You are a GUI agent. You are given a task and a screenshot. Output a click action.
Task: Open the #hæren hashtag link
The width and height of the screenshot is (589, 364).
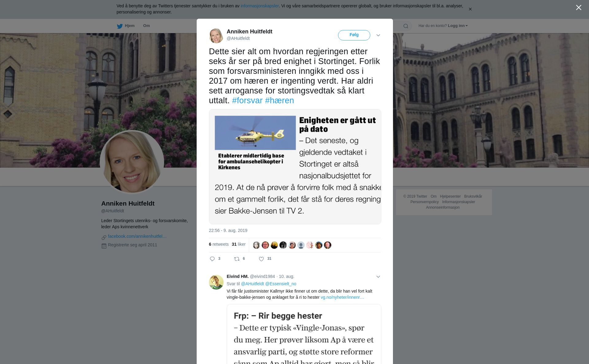pyautogui.click(x=279, y=100)
